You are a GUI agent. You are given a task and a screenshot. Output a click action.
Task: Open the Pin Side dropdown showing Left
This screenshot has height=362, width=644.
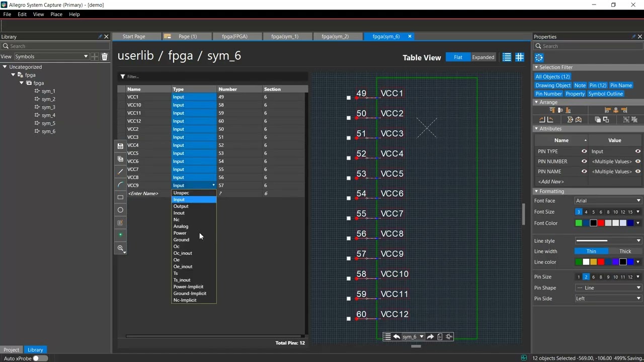(x=608, y=299)
